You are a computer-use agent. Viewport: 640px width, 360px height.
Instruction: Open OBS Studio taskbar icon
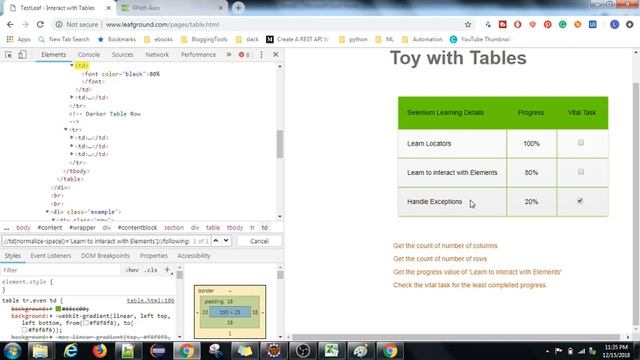tap(302, 351)
